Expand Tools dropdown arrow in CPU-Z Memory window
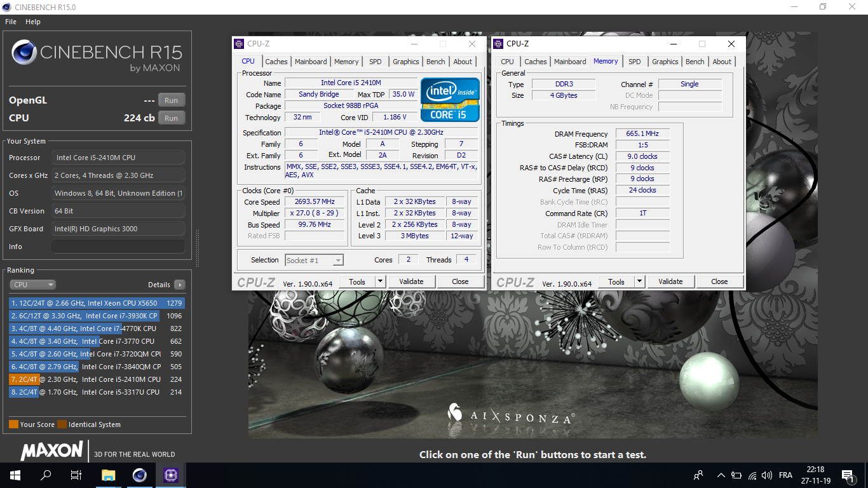 [x=639, y=281]
